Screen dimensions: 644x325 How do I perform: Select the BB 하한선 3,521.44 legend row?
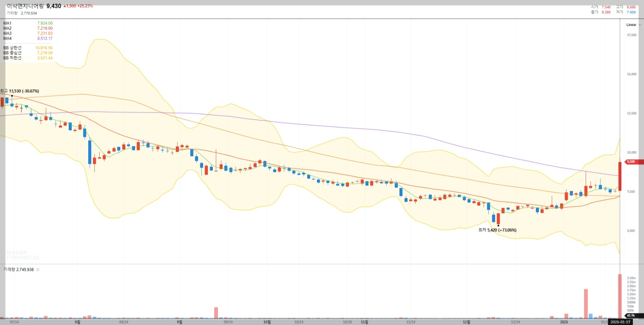point(28,58)
